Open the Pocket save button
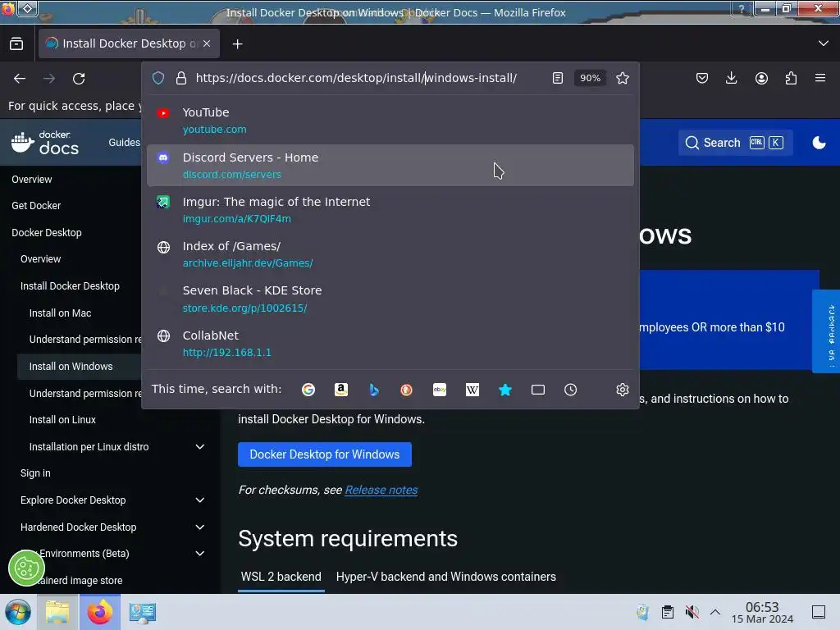Viewport: 840px width, 630px height. tap(702, 78)
